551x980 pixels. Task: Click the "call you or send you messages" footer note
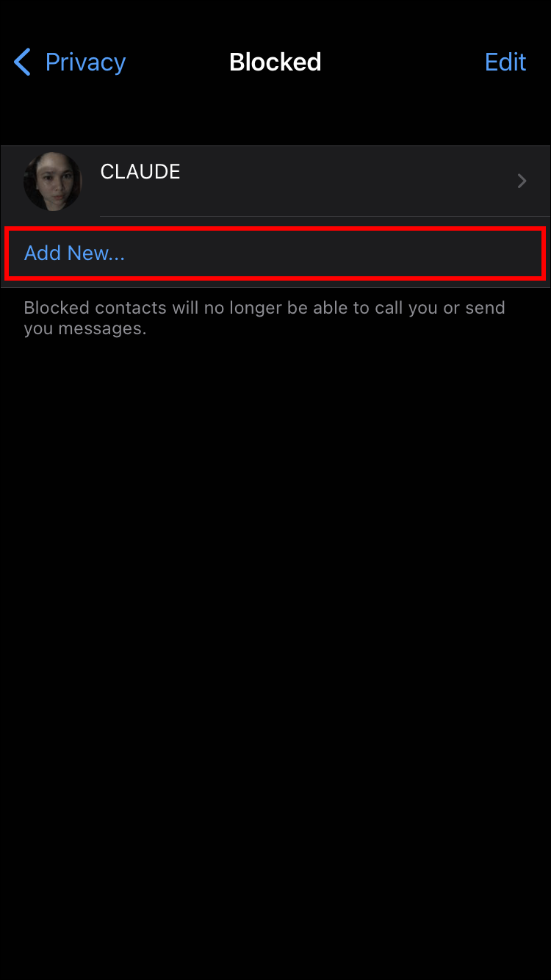pos(264,317)
